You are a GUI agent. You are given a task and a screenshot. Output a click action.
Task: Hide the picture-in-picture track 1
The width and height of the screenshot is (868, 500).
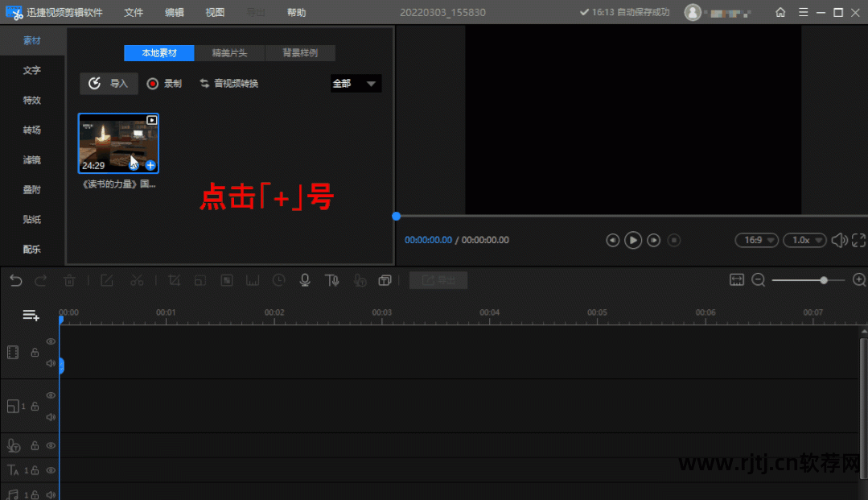click(51, 395)
